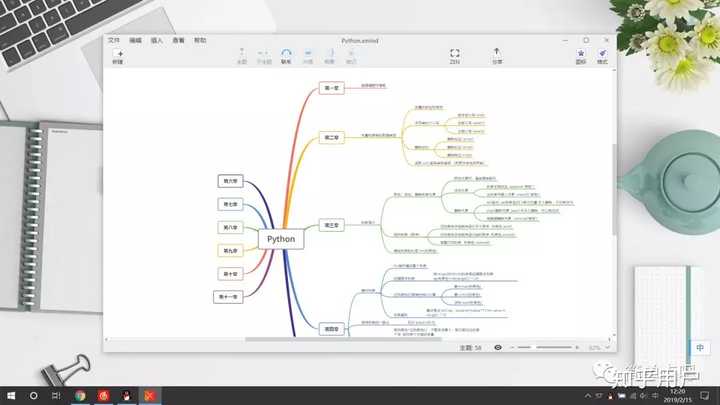Open the 格式 format panel
This screenshot has height=405, width=720.
pos(602,56)
